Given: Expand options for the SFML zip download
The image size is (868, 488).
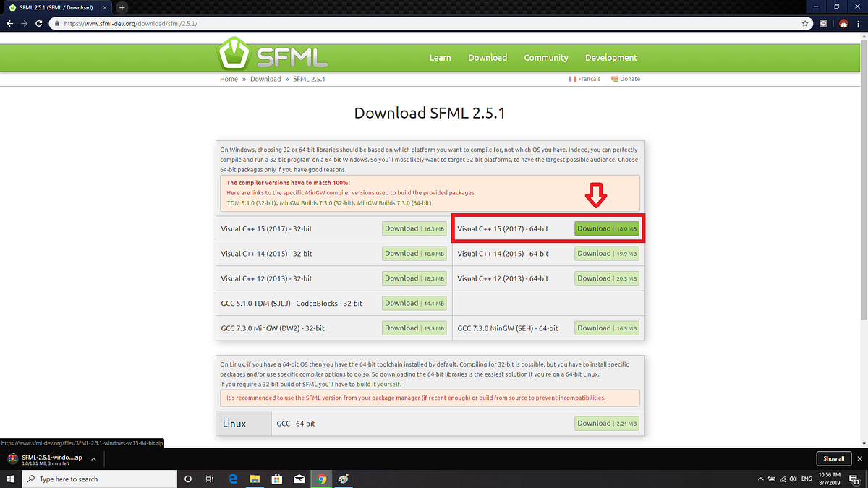Looking at the screenshot, I should click(x=93, y=458).
